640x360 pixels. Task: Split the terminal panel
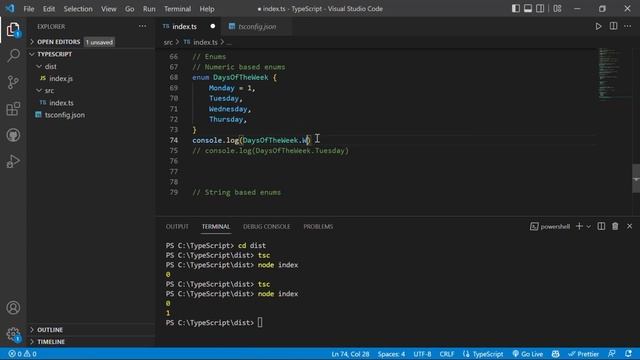pyautogui.click(x=601, y=227)
